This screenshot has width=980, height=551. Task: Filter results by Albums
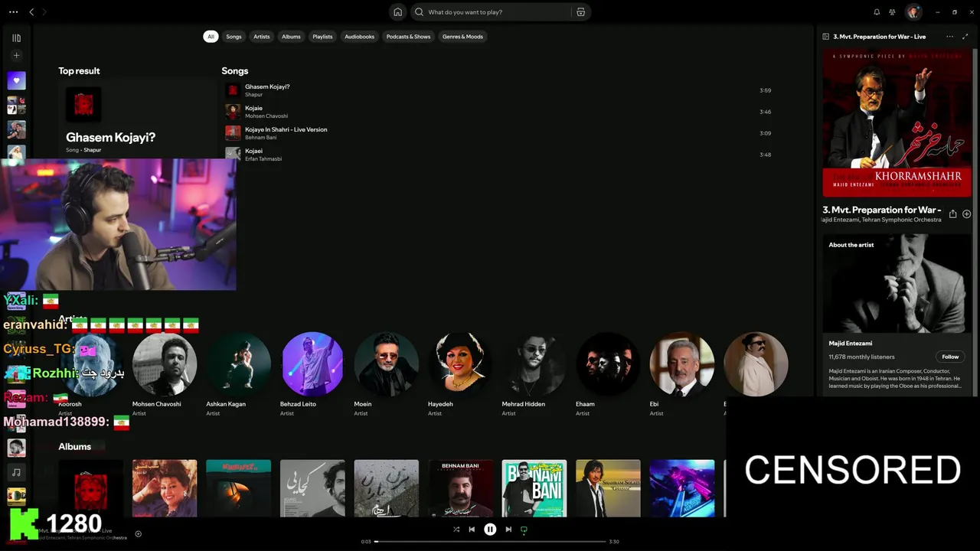point(291,37)
